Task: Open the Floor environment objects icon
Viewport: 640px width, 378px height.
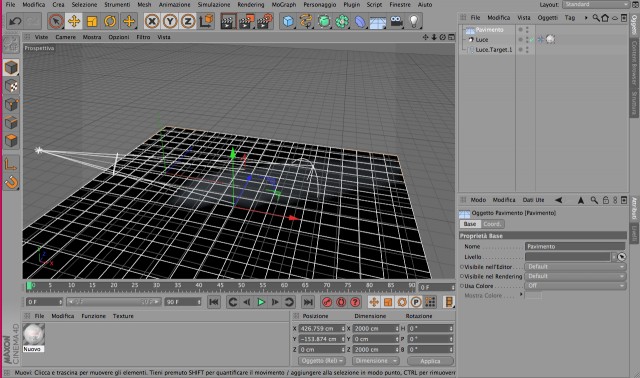Action: tap(378, 22)
